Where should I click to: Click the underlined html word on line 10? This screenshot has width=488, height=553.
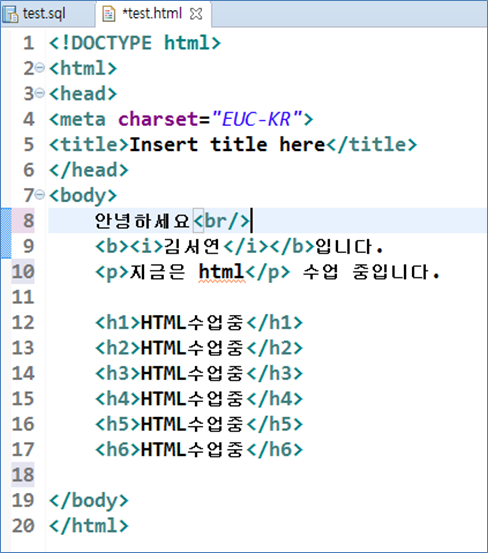[x=222, y=272]
